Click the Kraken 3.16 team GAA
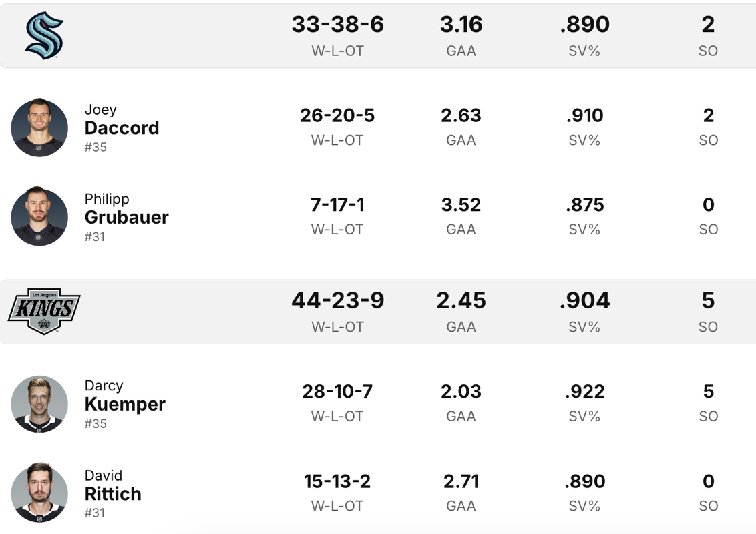The image size is (756, 534). point(461,24)
